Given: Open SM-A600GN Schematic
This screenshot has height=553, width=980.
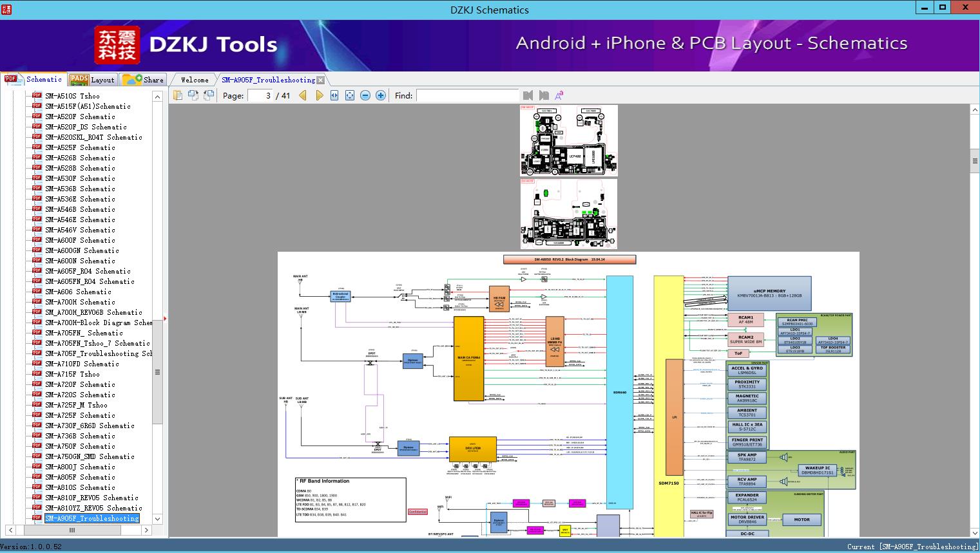Looking at the screenshot, I should (x=82, y=250).
